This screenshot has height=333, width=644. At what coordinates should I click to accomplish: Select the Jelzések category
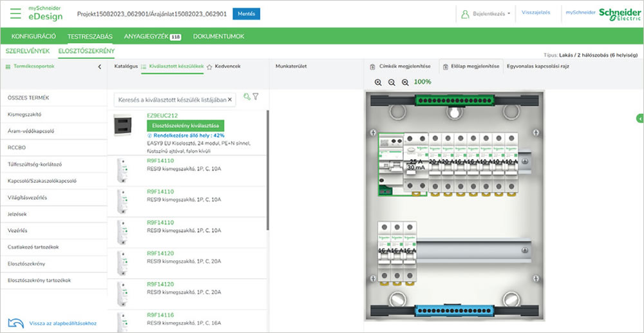(x=53, y=214)
